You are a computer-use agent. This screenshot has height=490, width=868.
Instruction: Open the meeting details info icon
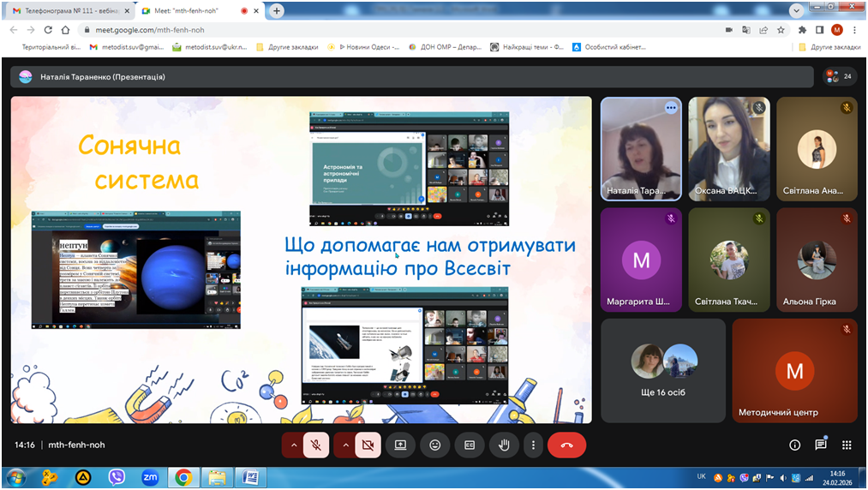click(x=794, y=445)
